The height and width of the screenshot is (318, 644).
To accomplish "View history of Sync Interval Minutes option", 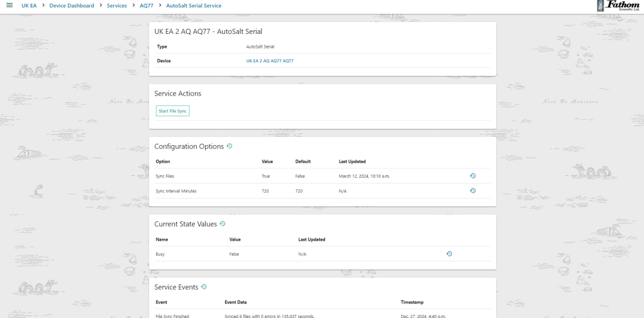I will tap(472, 190).
